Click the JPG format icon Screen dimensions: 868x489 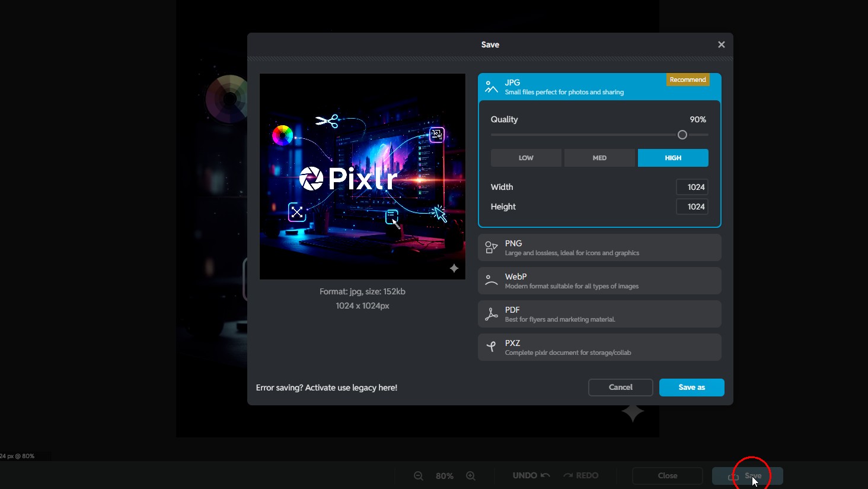click(x=492, y=87)
